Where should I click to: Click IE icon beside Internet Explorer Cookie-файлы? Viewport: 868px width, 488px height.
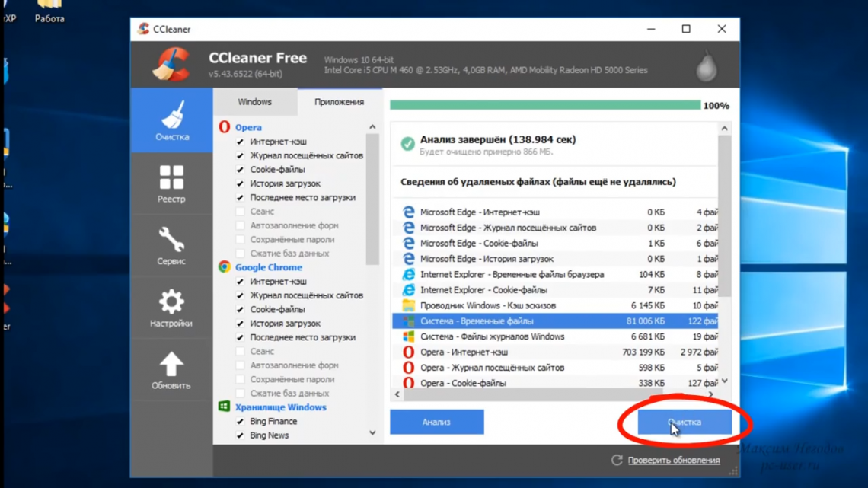click(409, 289)
